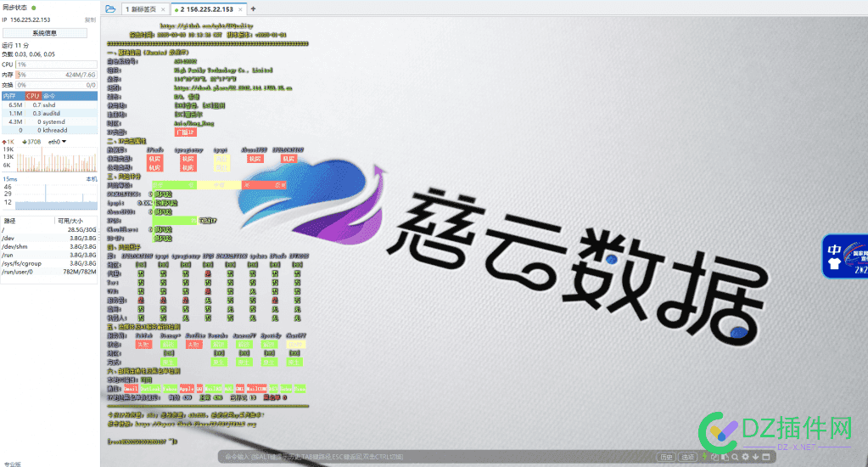The height and width of the screenshot is (467, 868).
Task: Open the 历史 command history button
Action: (666, 457)
